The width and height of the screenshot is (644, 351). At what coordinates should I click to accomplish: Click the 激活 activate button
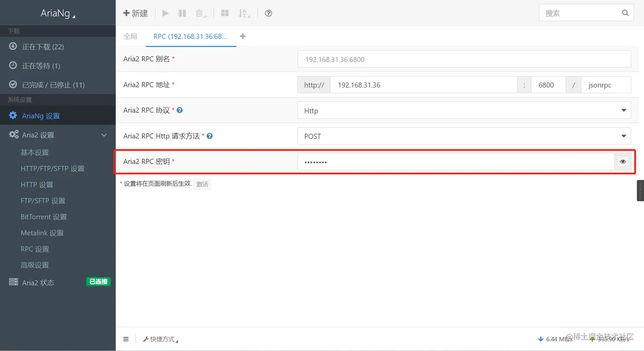(x=202, y=184)
